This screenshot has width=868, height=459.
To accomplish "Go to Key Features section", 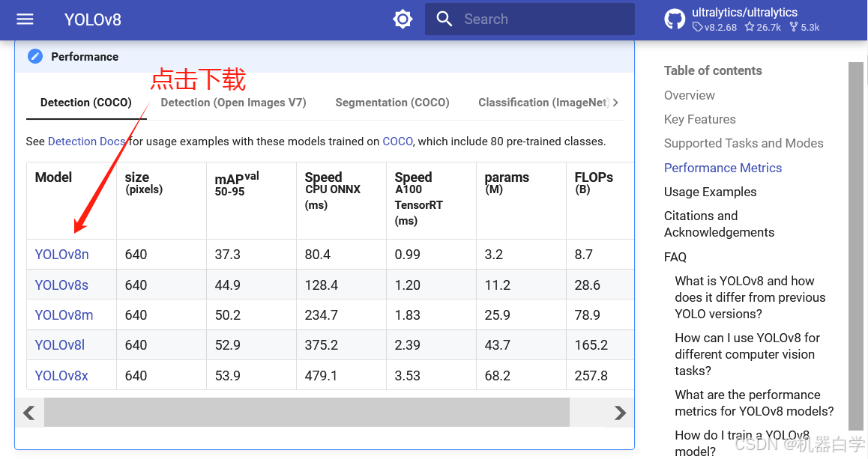I will coord(699,120).
